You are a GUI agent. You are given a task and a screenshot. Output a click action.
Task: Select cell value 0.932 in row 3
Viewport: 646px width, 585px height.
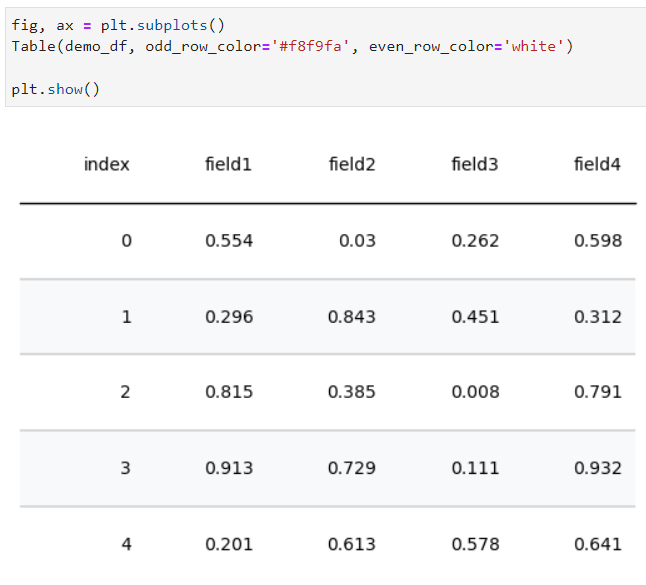pyautogui.click(x=598, y=468)
